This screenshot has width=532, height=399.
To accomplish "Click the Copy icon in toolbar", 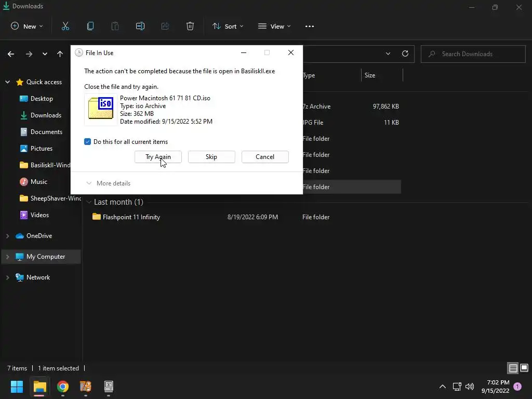I will click(90, 26).
